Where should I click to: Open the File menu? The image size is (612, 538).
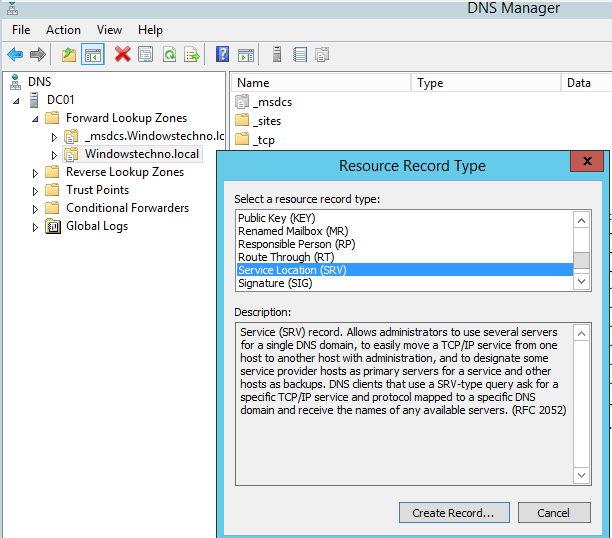click(21, 30)
